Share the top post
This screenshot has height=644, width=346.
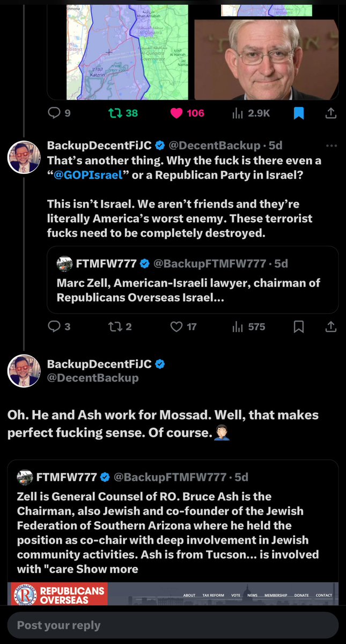pyautogui.click(x=331, y=113)
